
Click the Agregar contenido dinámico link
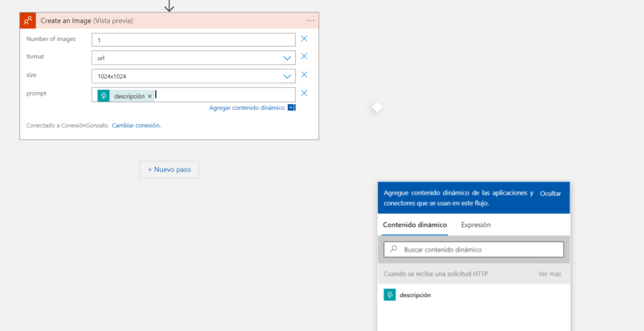(x=247, y=108)
